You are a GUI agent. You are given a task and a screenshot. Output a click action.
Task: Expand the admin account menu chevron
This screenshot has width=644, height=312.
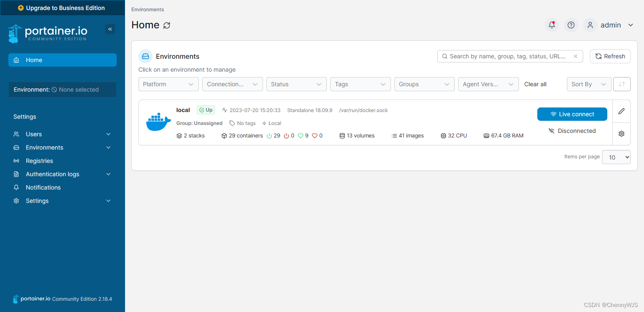[x=631, y=25]
